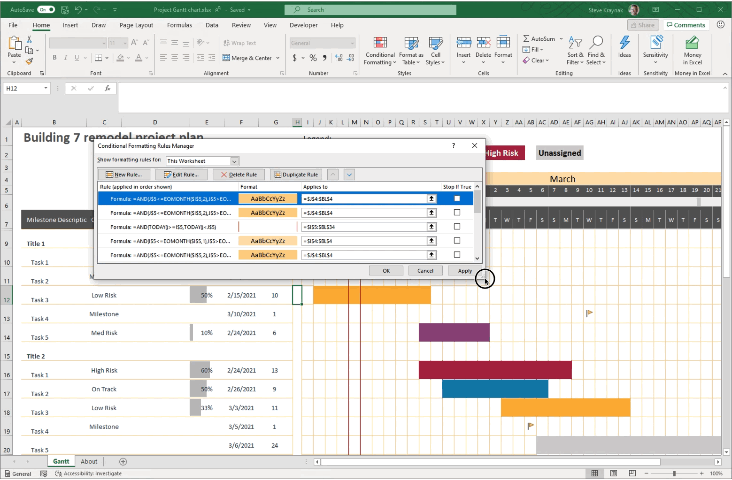Open the AutoSum dropdown arrow
The height and width of the screenshot is (480, 732).
561,38
